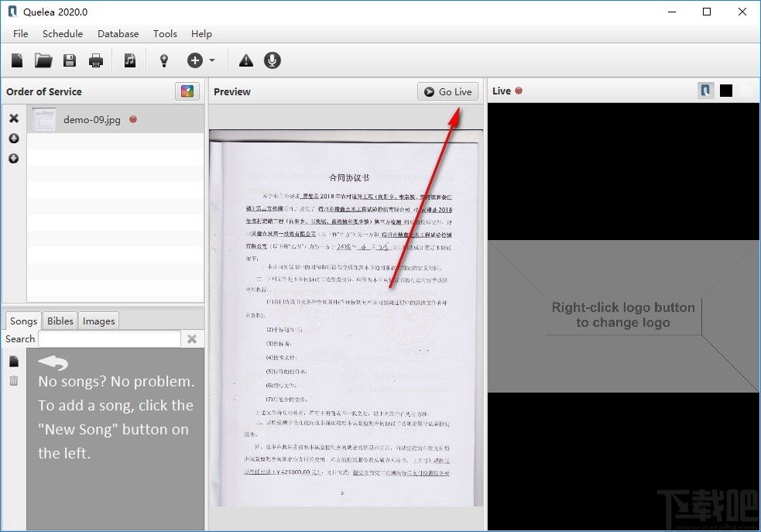Toggle the logo screen in the Live panel
The height and width of the screenshot is (532, 761).
(x=705, y=90)
